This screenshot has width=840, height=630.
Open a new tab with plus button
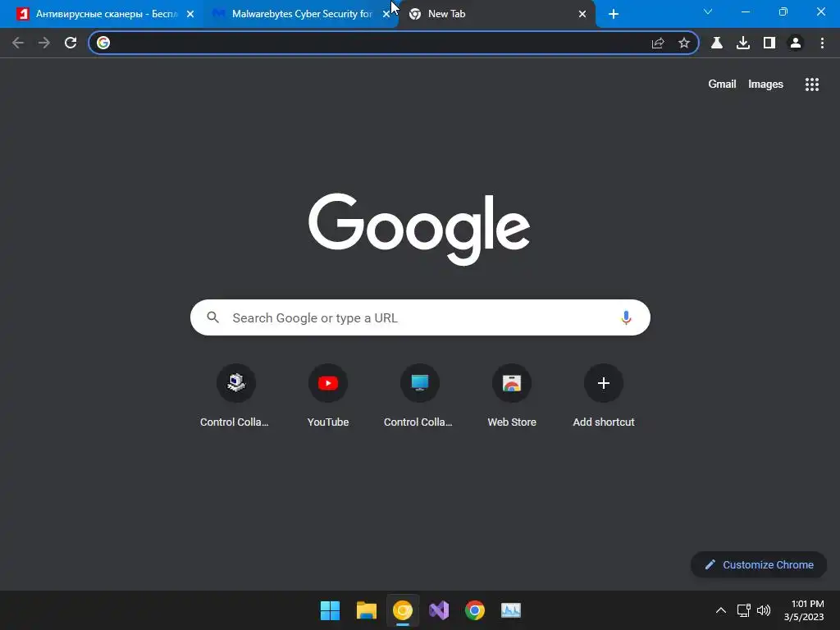click(x=614, y=14)
